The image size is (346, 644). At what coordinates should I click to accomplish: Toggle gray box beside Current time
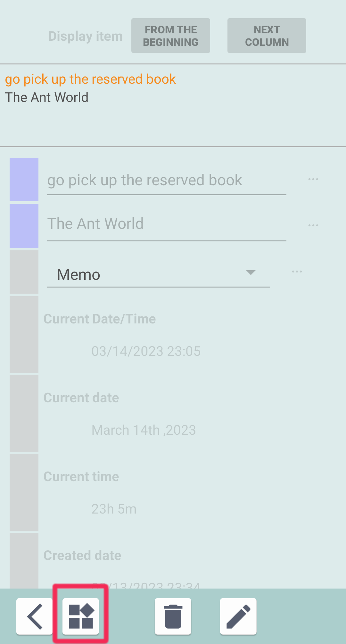pos(24,492)
